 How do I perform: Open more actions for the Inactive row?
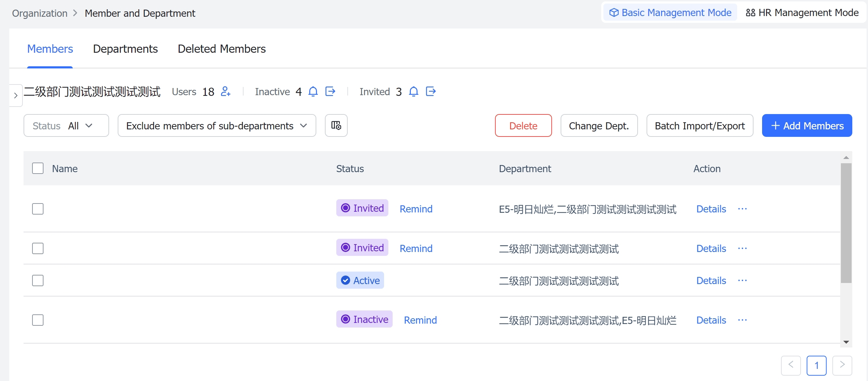click(742, 320)
